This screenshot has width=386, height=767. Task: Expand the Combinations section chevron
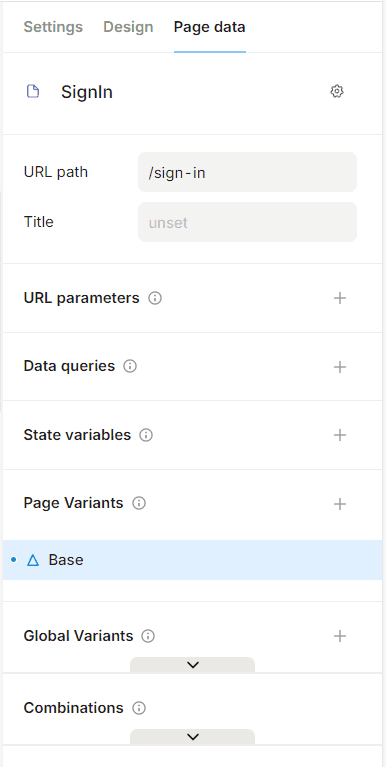click(x=193, y=737)
